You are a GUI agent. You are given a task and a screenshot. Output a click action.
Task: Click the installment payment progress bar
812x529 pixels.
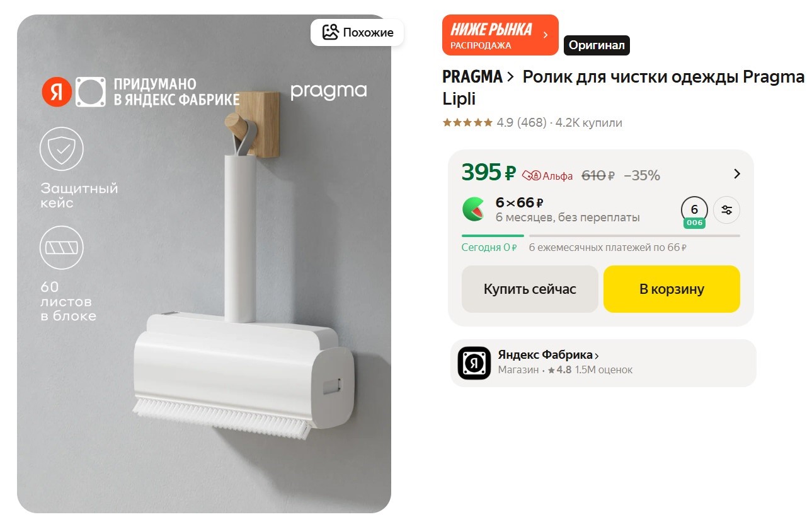pos(600,236)
